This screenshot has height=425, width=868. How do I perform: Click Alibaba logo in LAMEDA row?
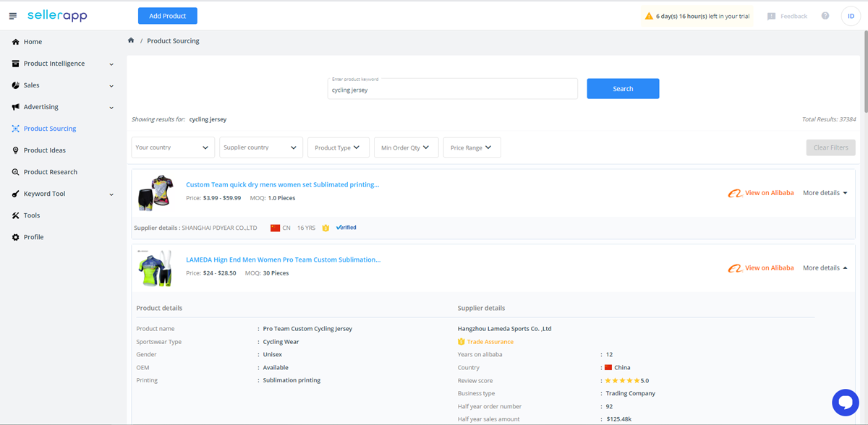[735, 268]
